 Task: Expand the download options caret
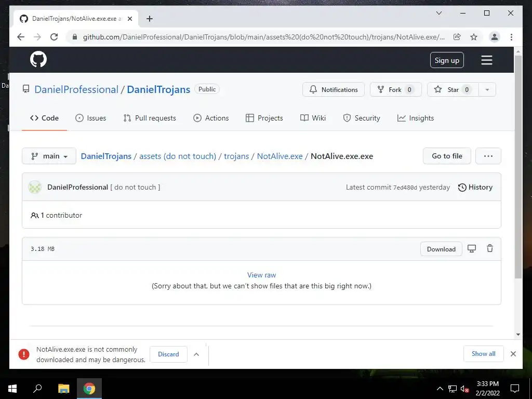196,354
